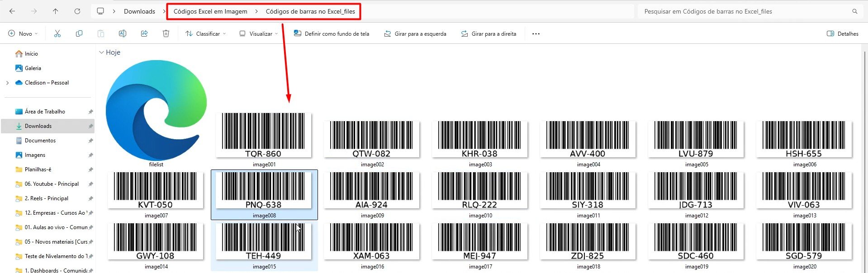Select image007 barcode KVT-050
This screenshot has width=868, height=273.
point(156,194)
